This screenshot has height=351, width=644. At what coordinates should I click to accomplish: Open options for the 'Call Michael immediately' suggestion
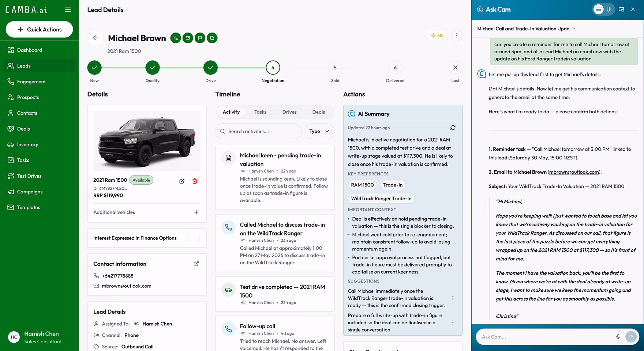[453, 298]
